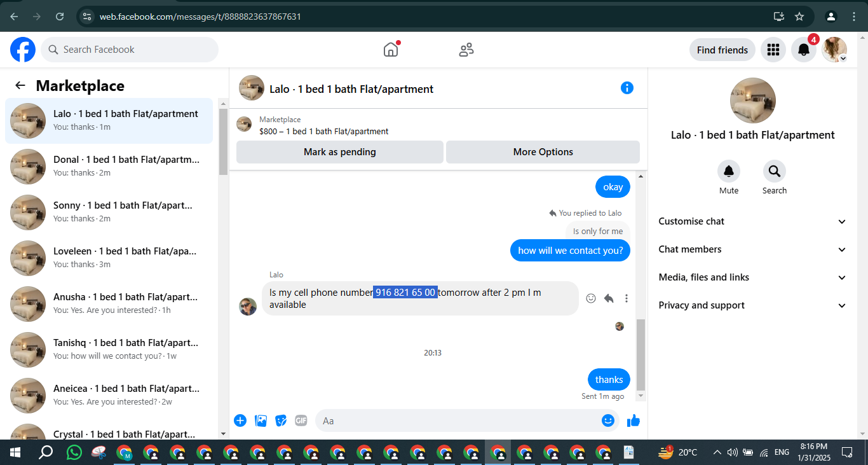Open the Donal conversation
The image size is (868, 465).
(x=109, y=167)
